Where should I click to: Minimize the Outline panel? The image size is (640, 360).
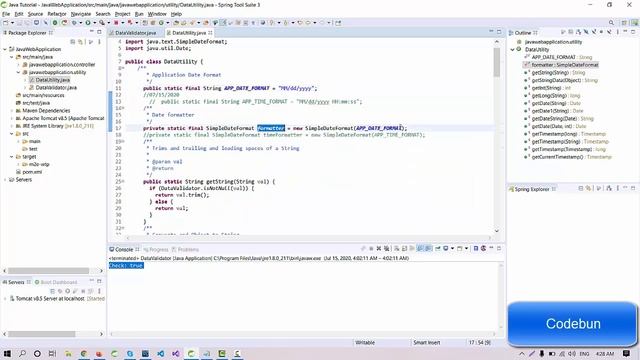[x=625, y=31]
